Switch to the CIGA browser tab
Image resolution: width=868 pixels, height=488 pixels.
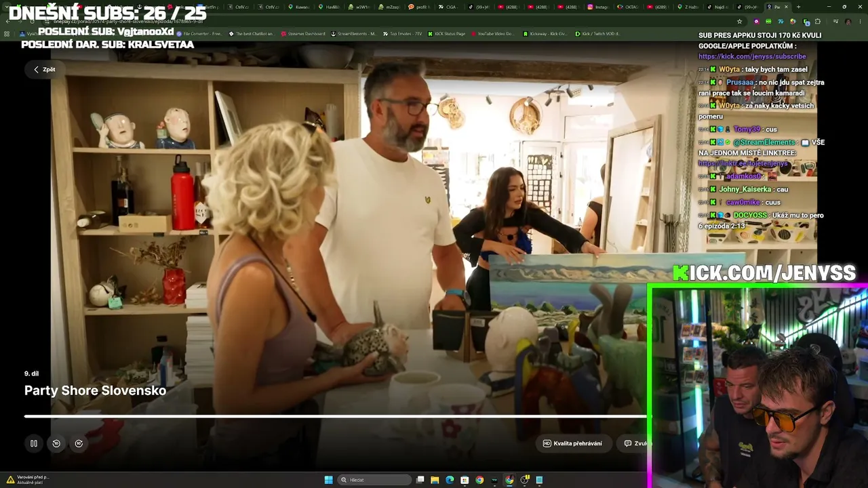coord(449,7)
